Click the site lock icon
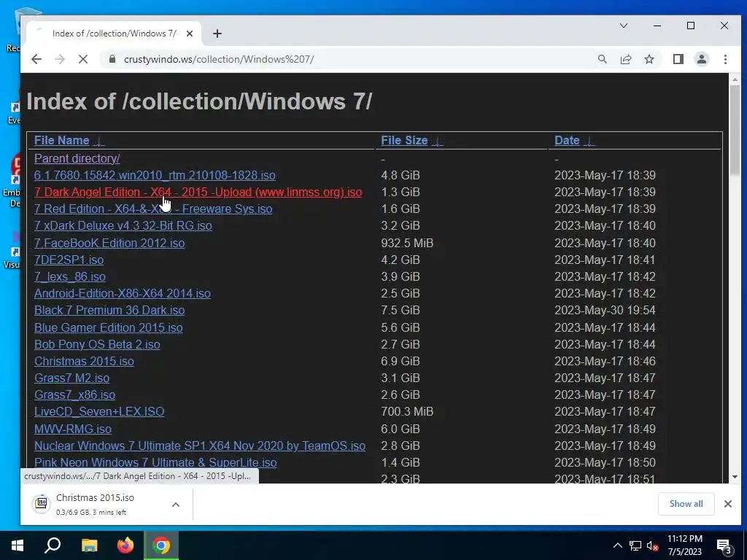This screenshot has width=747, height=560. point(112,59)
